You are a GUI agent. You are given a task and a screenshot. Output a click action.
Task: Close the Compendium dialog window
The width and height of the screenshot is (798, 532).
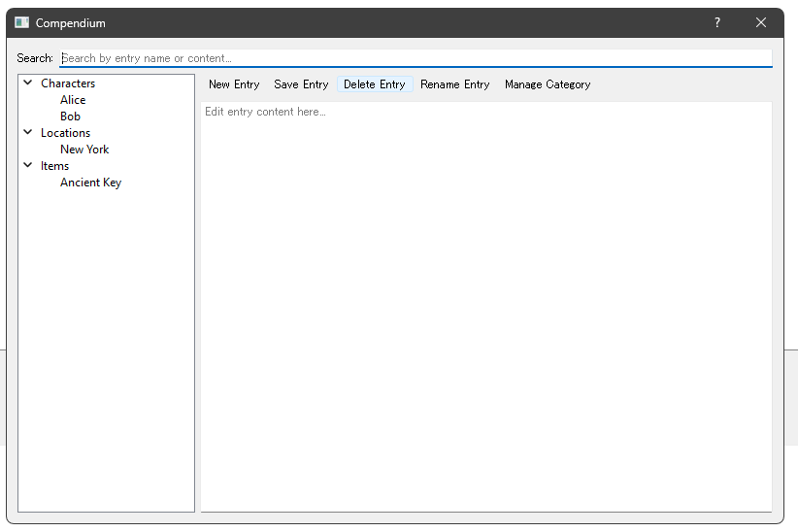point(761,22)
